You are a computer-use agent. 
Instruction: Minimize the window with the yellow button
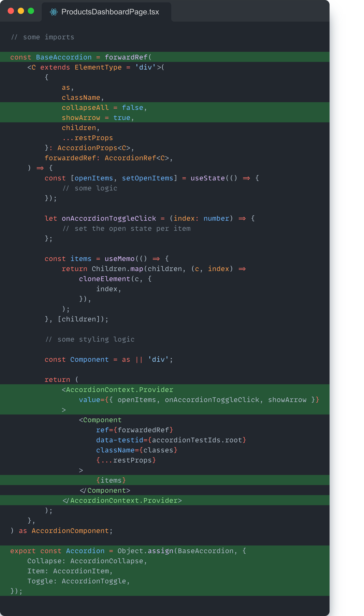pos(21,11)
